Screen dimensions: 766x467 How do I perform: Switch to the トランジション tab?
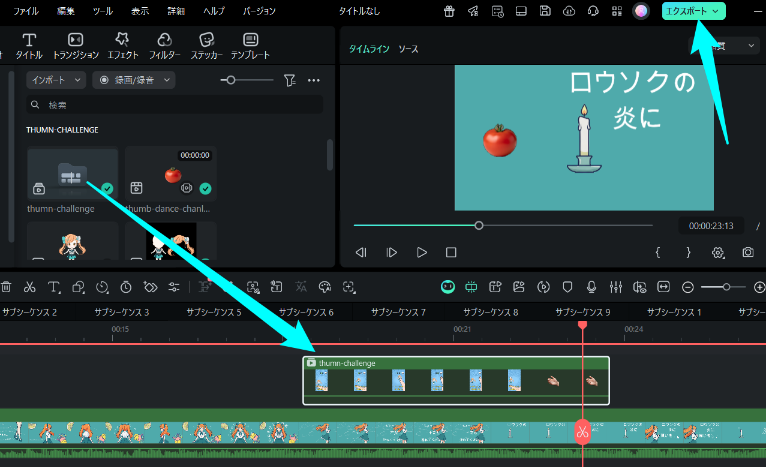pos(76,46)
